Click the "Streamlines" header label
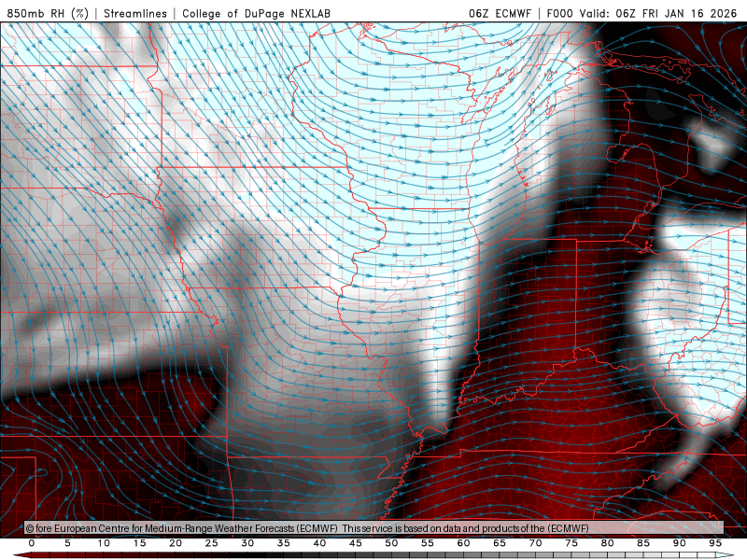This screenshot has width=747, height=560. pyautogui.click(x=135, y=13)
